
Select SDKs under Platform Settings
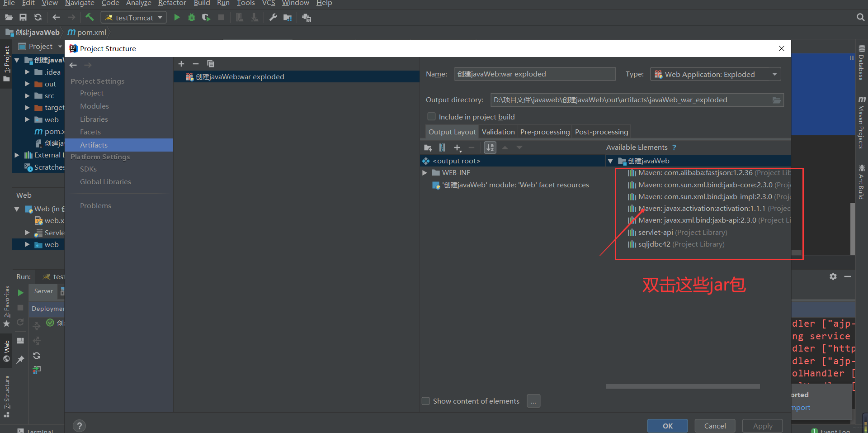(88, 169)
